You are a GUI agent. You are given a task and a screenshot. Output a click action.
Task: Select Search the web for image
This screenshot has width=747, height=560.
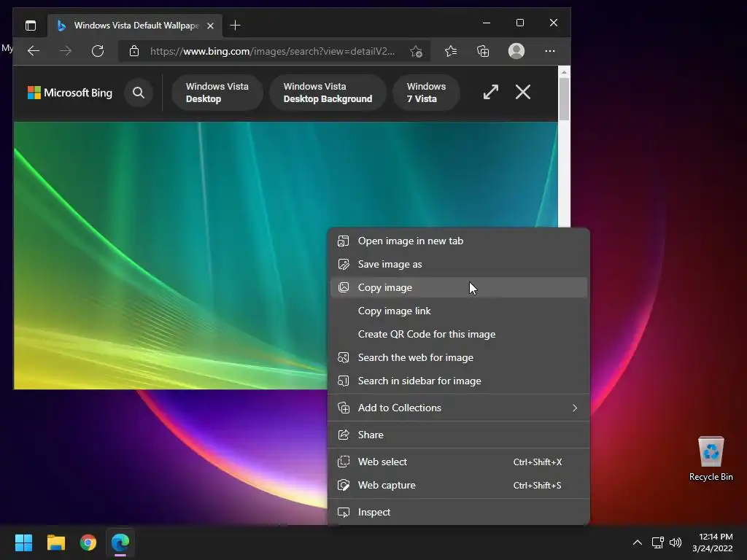click(x=458, y=357)
